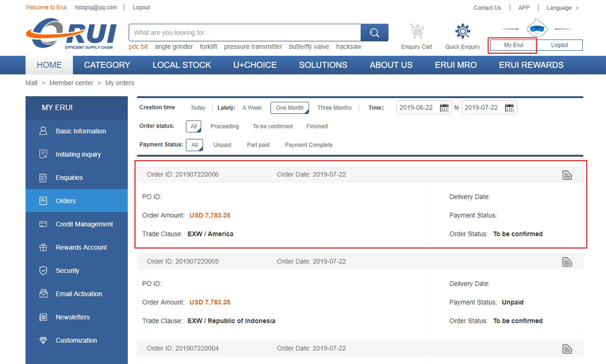
Task: Focus the product search box
Action: point(245,33)
